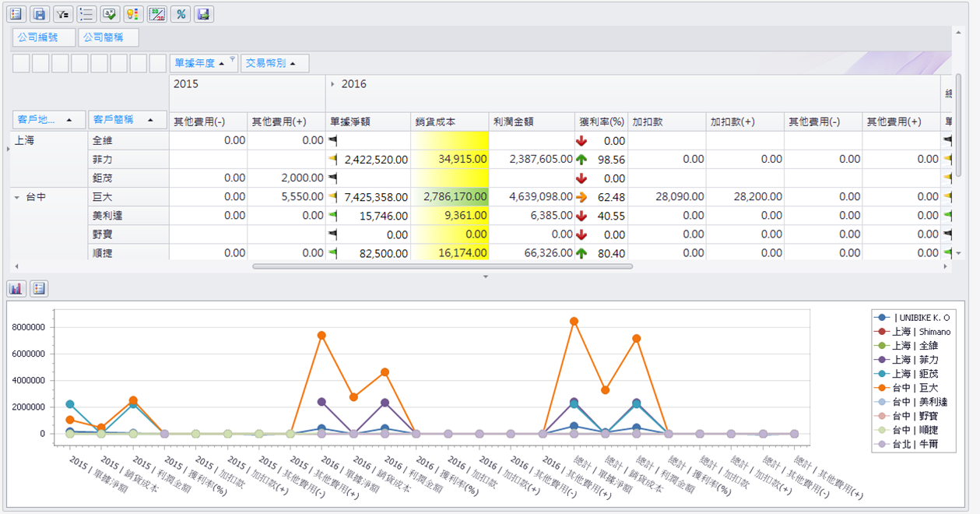Select the 順捷 customer row header
The image size is (980, 514).
(128, 252)
